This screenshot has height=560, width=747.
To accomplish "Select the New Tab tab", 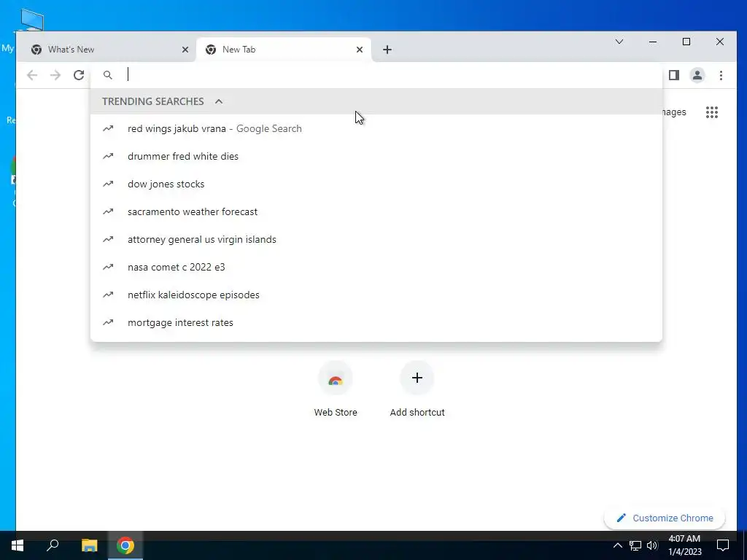I will [284, 50].
